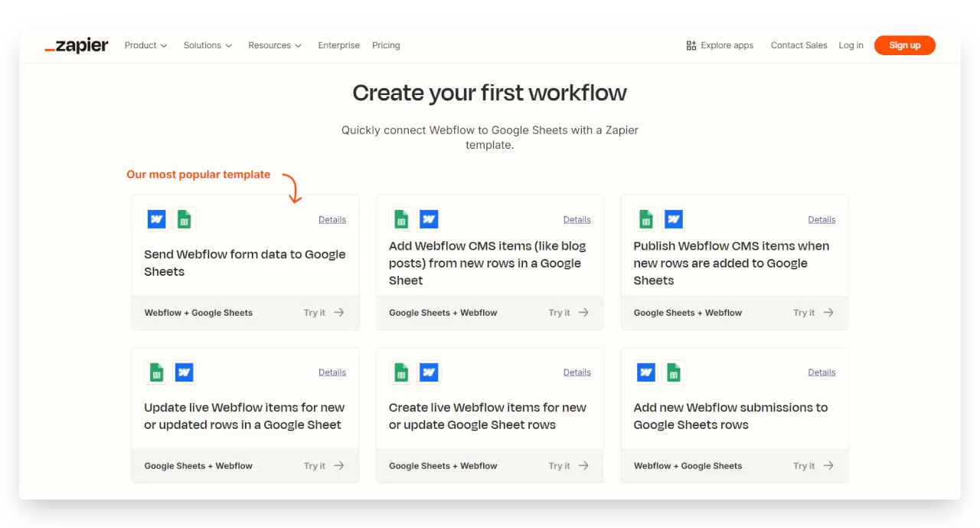Click 'Google Sheets + Webflow' label in Create live card
The image size is (980, 528).
tap(443, 466)
